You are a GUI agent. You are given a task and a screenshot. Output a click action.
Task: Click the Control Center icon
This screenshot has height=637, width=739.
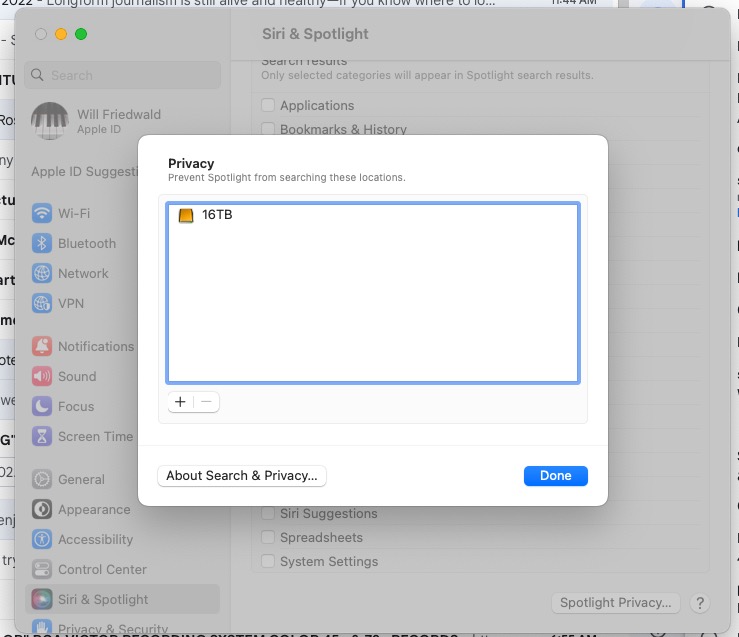[42, 569]
